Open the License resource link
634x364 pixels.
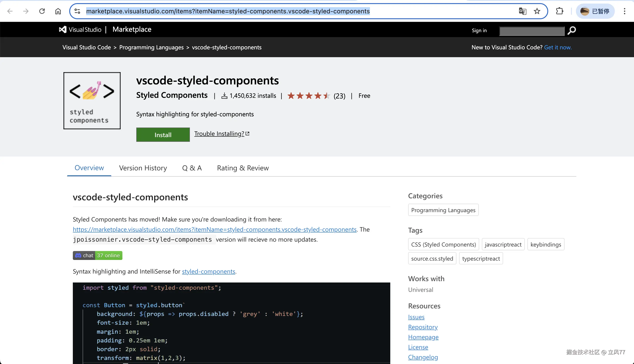pyautogui.click(x=418, y=347)
